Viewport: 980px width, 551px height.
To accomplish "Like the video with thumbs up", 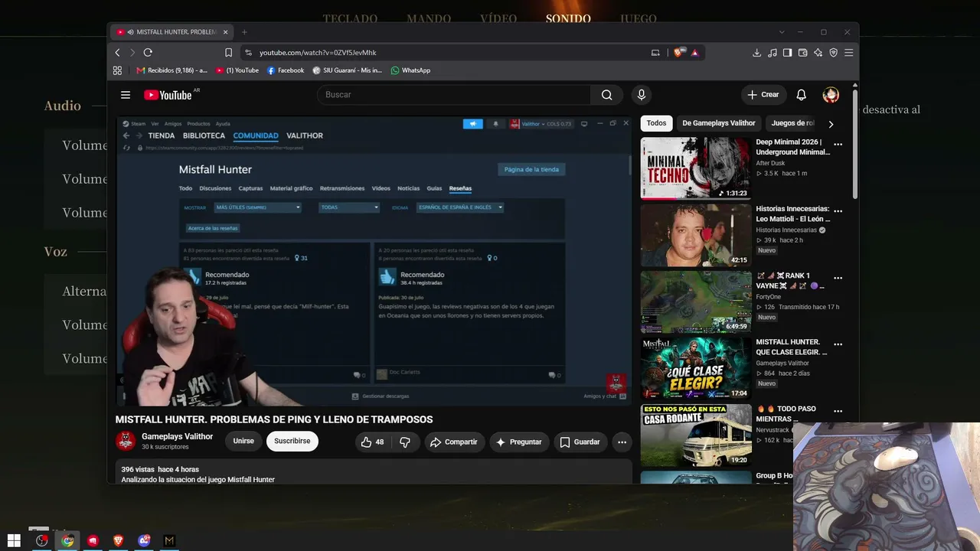I will click(373, 442).
